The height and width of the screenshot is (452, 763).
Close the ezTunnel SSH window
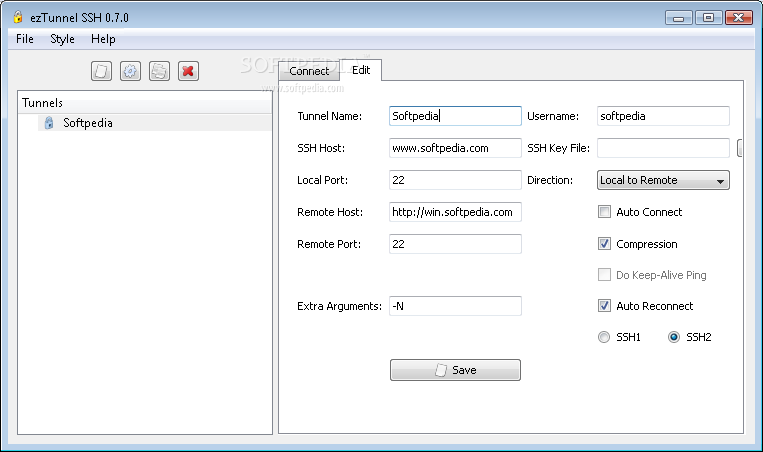coord(739,18)
